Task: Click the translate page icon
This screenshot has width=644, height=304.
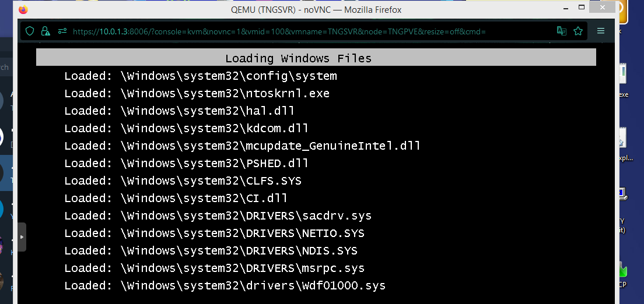Action: click(x=561, y=31)
